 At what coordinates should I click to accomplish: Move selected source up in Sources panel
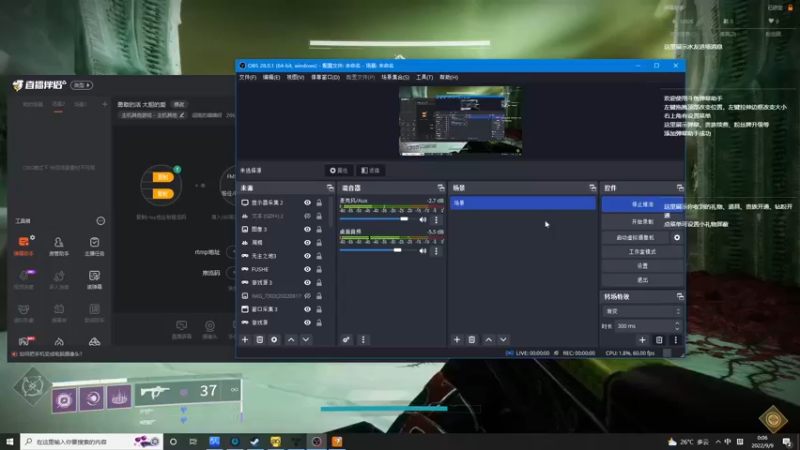click(291, 339)
